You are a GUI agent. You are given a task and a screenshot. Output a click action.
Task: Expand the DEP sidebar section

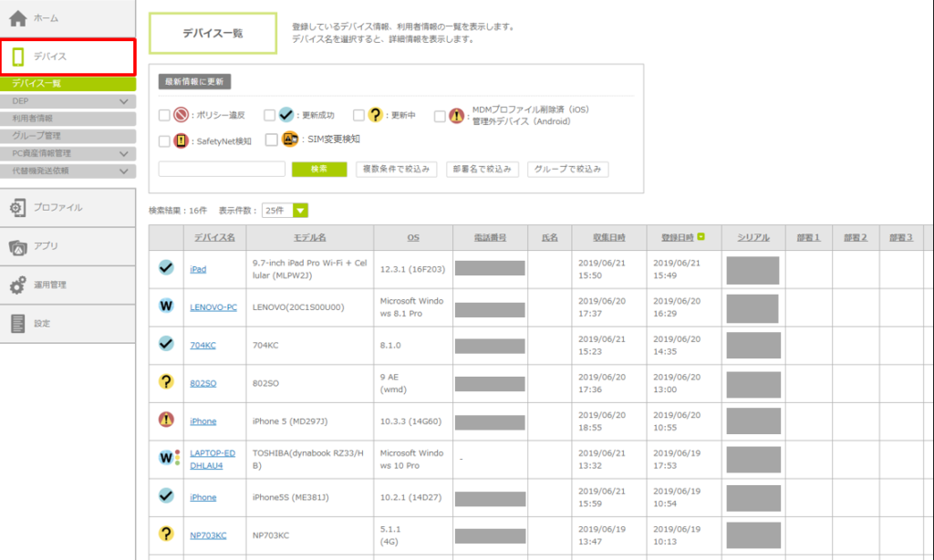[124, 101]
